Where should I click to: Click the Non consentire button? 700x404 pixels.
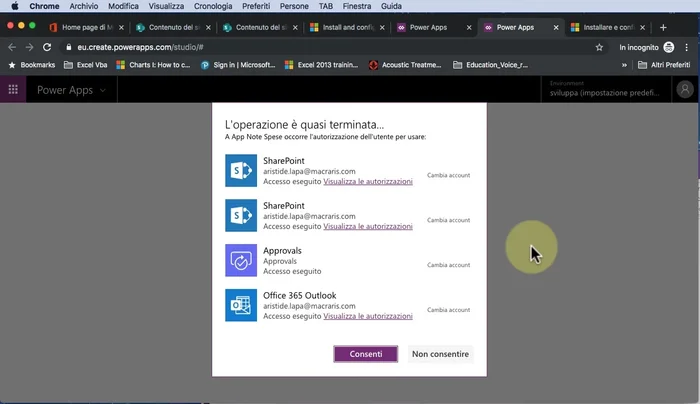(x=440, y=354)
